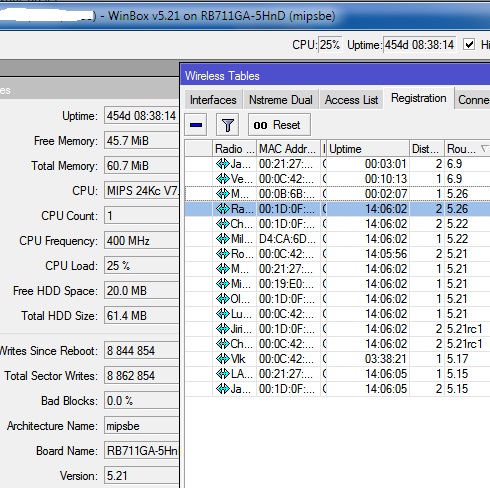Image resolution: width=490 pixels, height=488 pixels.
Task: Click station icon of Mi... row 00:19:E0
Action: click(x=222, y=284)
